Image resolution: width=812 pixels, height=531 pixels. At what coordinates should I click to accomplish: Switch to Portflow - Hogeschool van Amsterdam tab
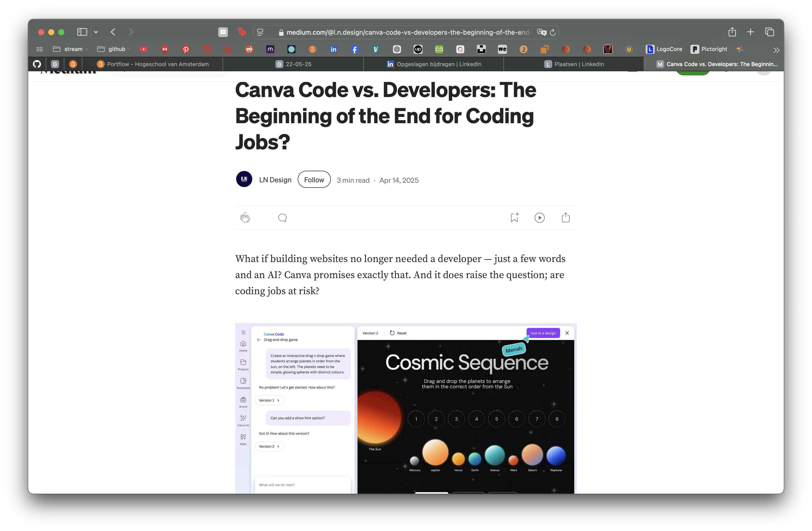point(153,64)
